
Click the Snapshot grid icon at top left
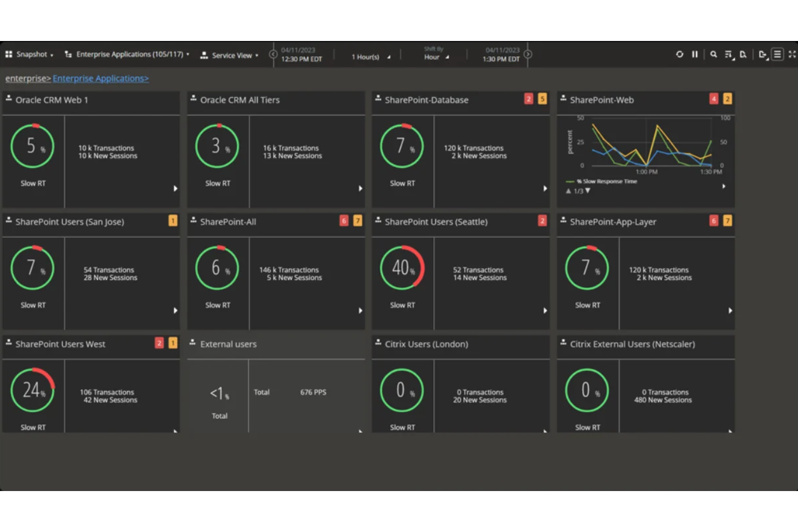9,54
